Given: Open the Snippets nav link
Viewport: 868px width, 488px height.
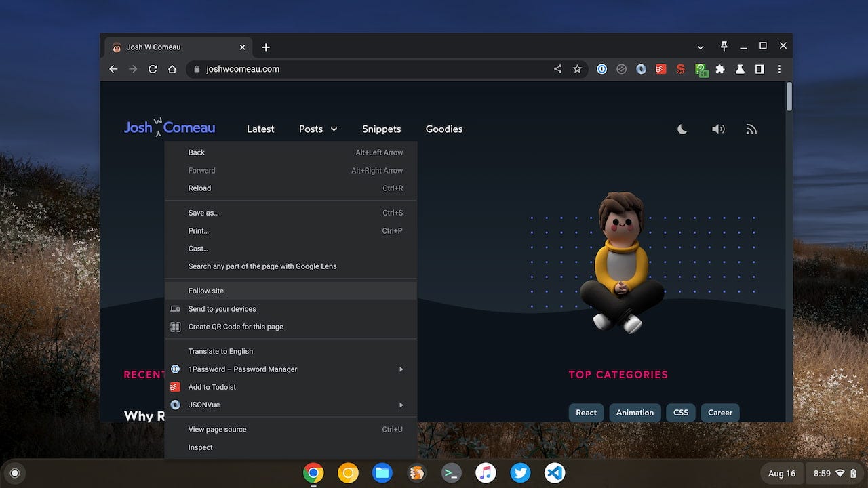Looking at the screenshot, I should (381, 129).
